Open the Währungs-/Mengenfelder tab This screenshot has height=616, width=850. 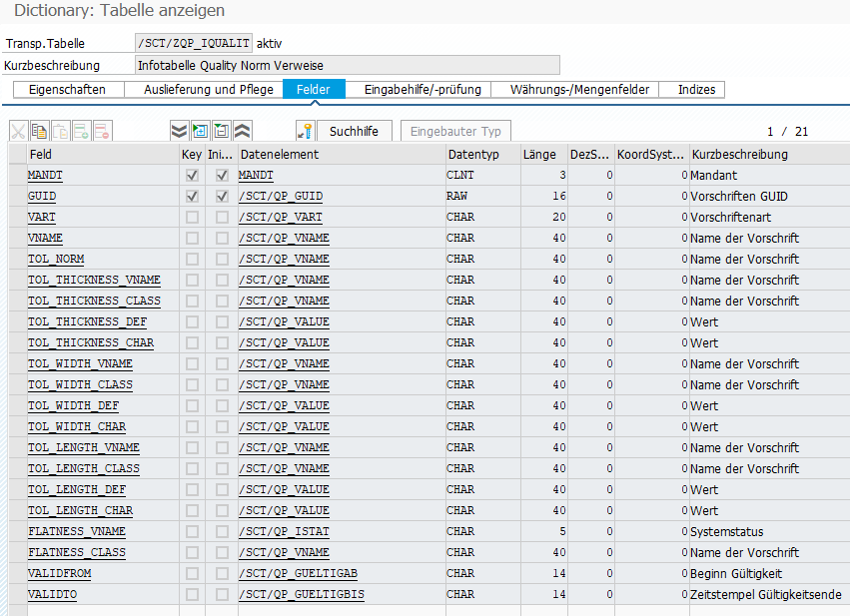coord(579,90)
